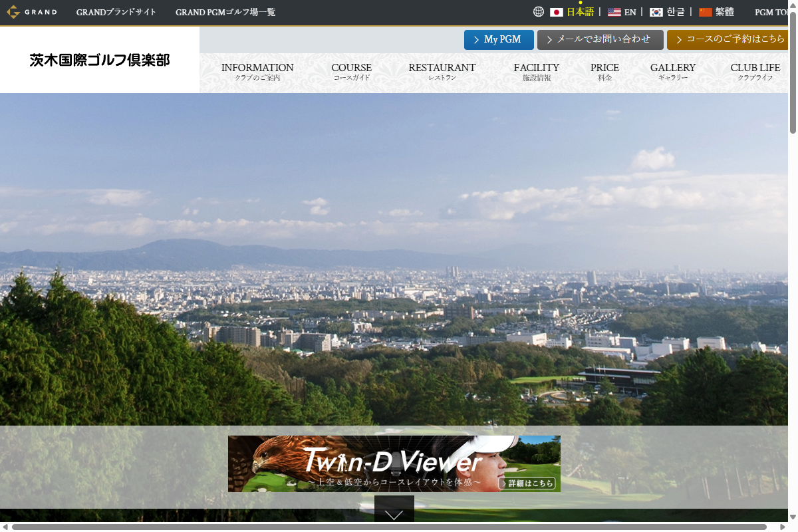This screenshot has width=798, height=532.
Task: Open the FACILITY menu
Action: coord(537,72)
